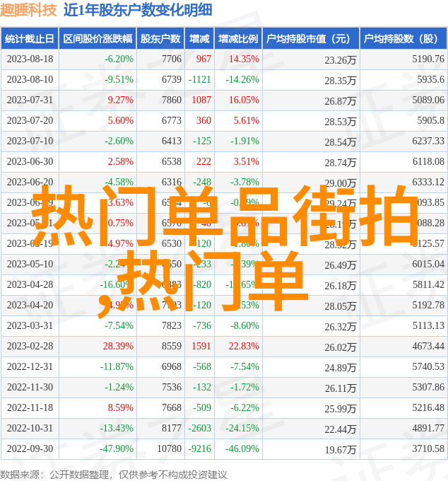Select the date cell 2023-02-28
Image resolution: width=448 pixels, height=481 pixels.
tap(30, 347)
